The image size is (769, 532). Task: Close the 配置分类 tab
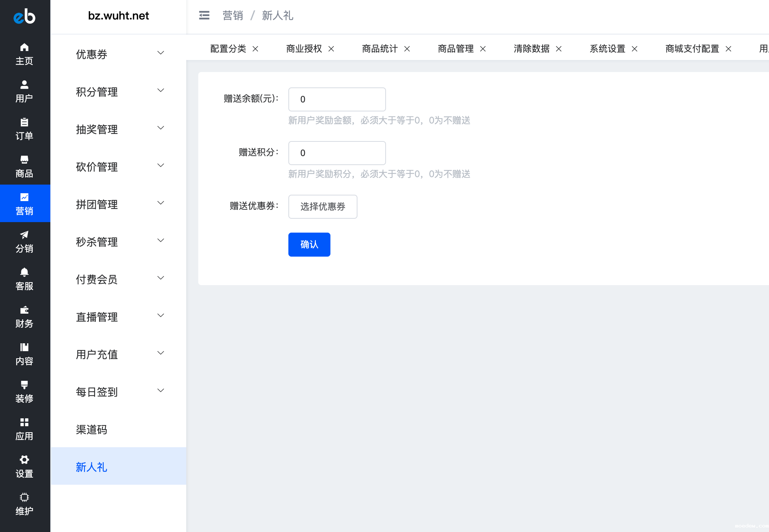click(255, 49)
